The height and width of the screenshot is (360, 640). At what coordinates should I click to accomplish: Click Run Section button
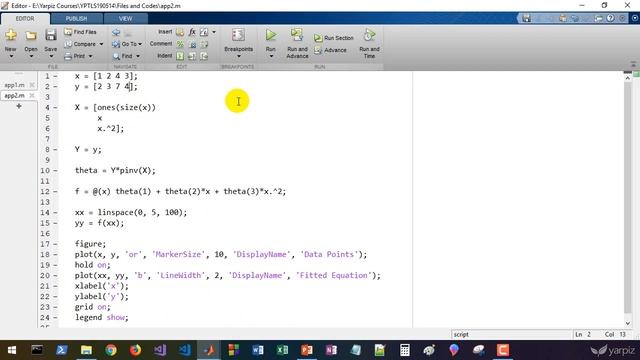click(x=334, y=38)
